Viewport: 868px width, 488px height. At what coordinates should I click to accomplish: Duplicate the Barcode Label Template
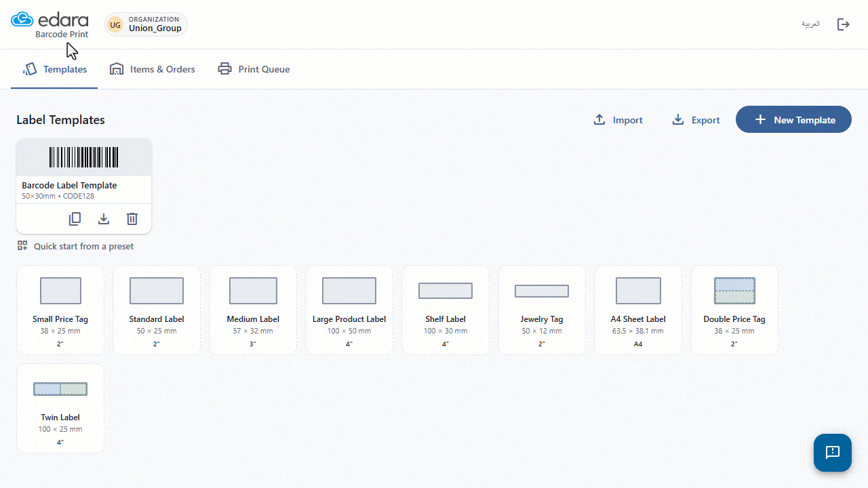(x=75, y=219)
